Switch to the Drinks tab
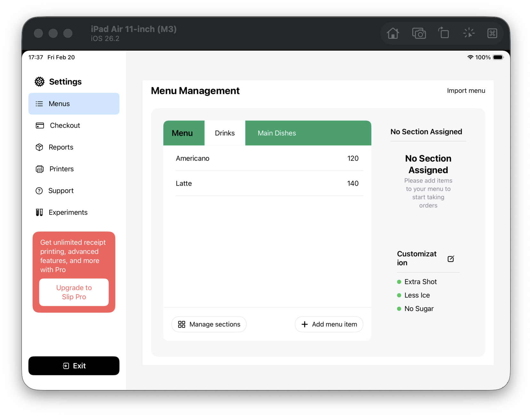The height and width of the screenshot is (417, 532). (x=225, y=133)
